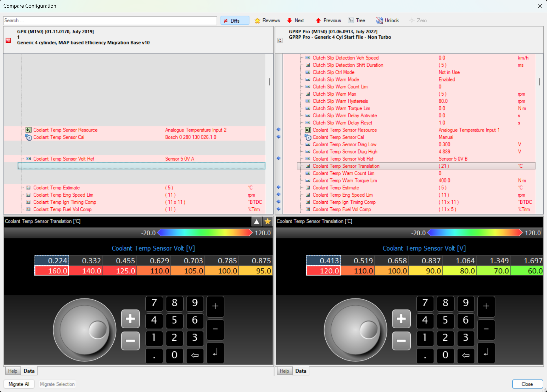Go to Previous difference arrow
Image resolution: width=547 pixels, height=392 pixels.
[318, 21]
